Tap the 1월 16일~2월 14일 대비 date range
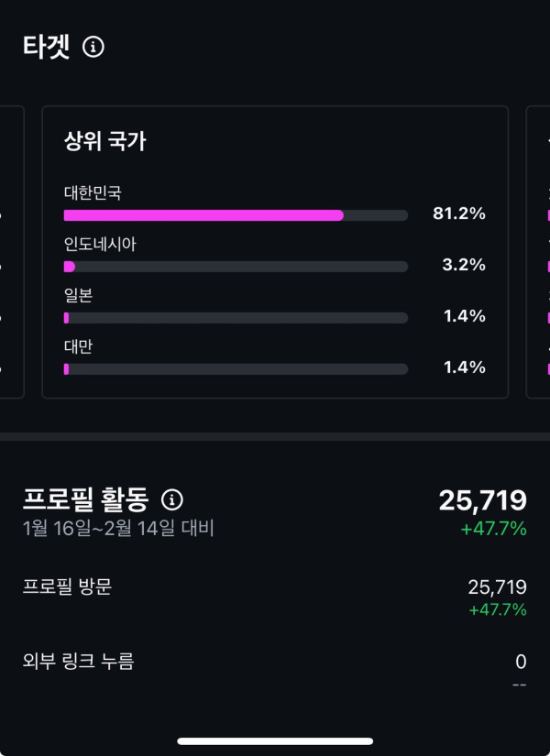 (x=118, y=529)
